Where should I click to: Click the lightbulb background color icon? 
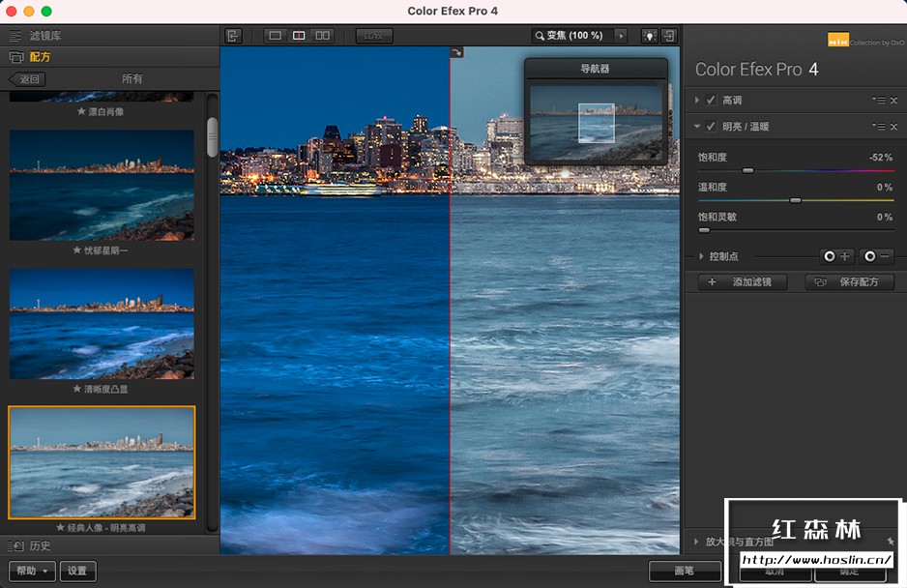(x=649, y=36)
